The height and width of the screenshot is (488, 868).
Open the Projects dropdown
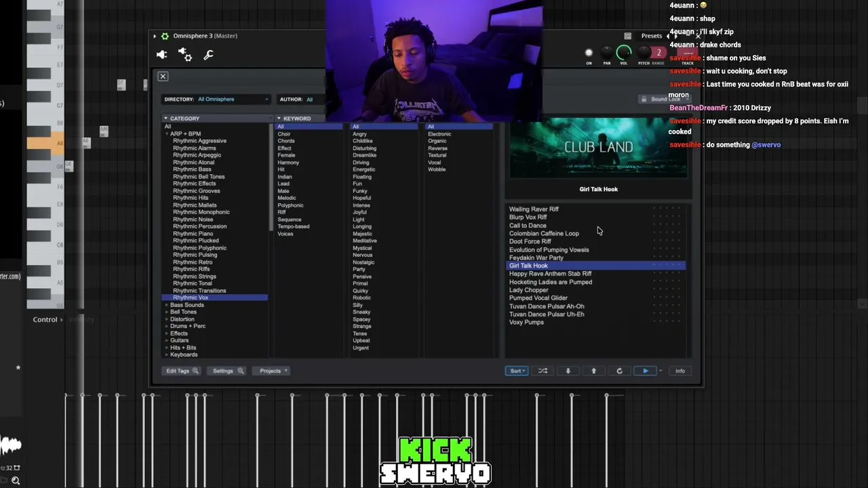coord(271,371)
